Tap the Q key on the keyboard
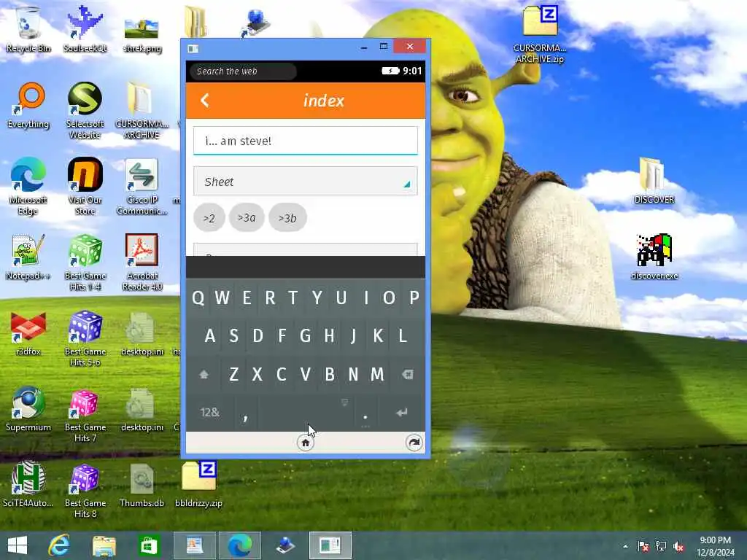The height and width of the screenshot is (560, 747). pos(198,298)
